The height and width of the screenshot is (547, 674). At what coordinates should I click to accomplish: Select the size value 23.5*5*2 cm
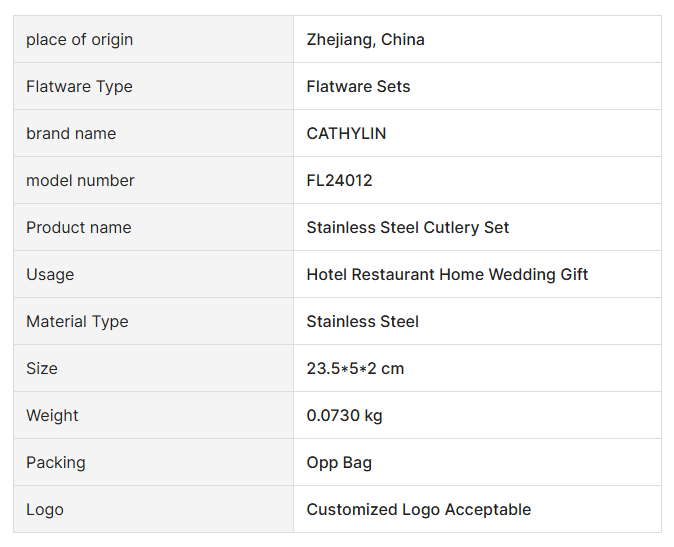(x=355, y=369)
